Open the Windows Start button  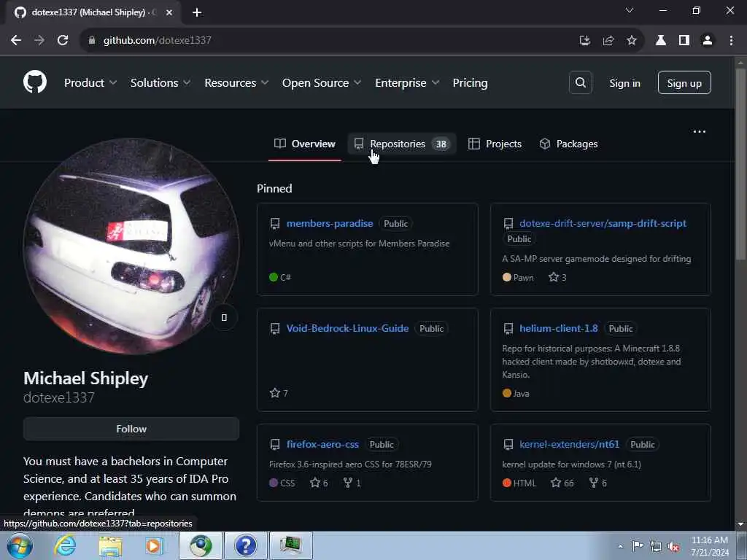pyautogui.click(x=20, y=545)
